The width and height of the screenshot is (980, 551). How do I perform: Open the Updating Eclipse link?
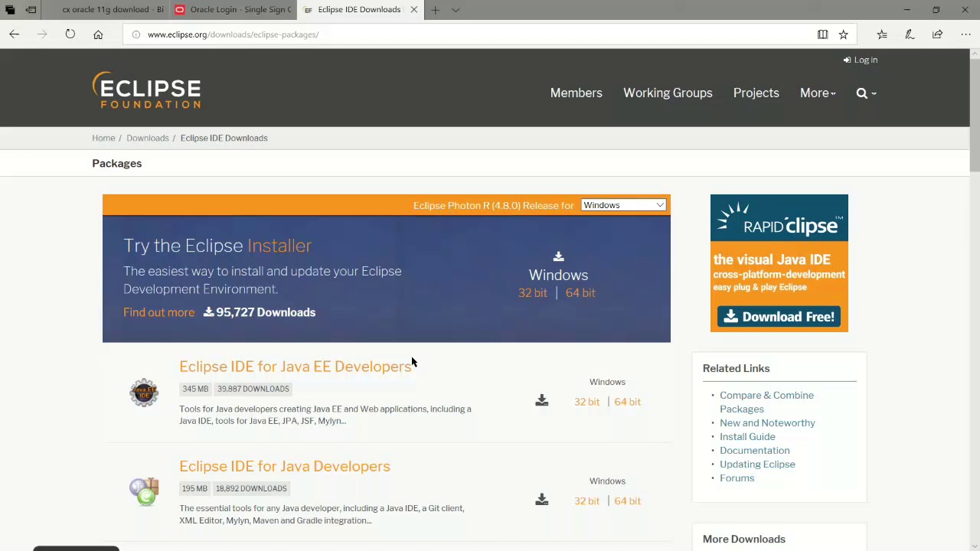[x=757, y=465]
